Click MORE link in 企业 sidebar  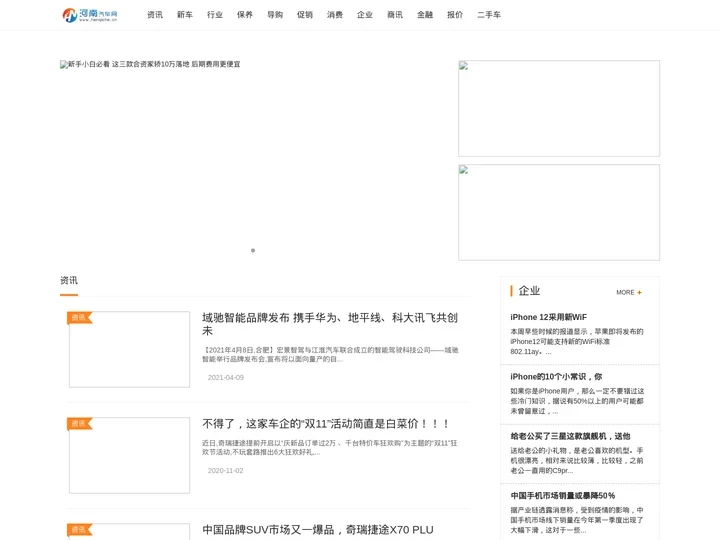[625, 292]
